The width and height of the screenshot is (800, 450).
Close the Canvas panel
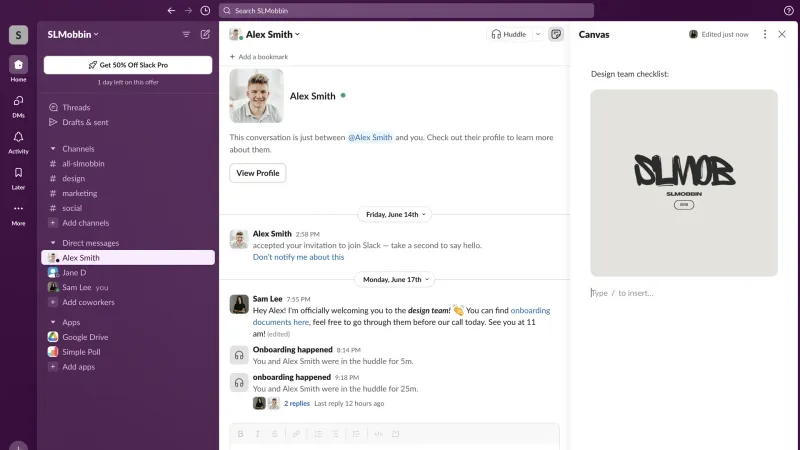782,34
